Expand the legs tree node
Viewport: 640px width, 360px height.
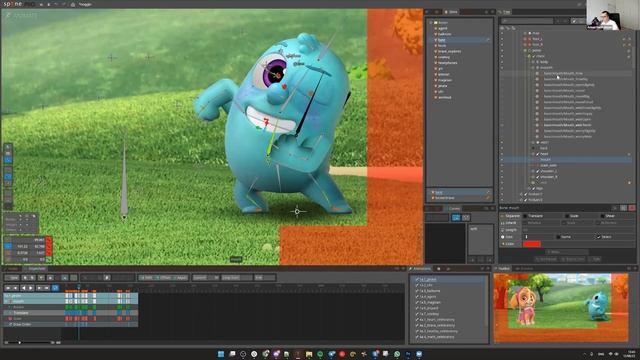[529, 188]
